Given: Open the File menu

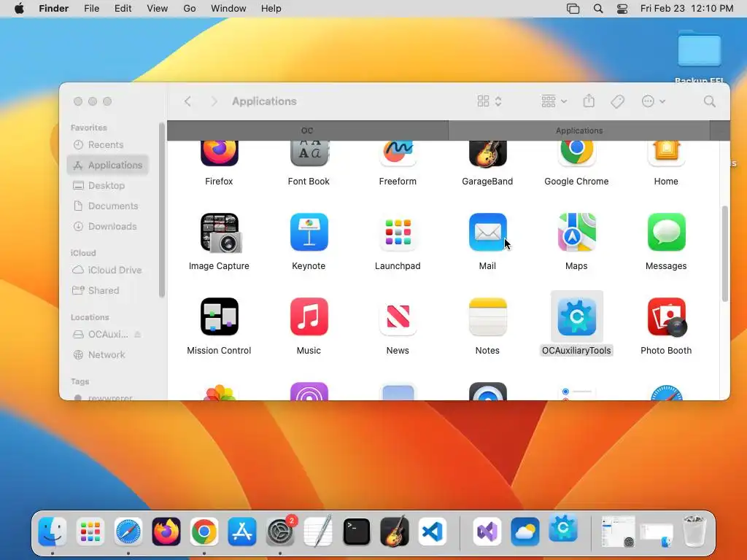Looking at the screenshot, I should (91, 9).
